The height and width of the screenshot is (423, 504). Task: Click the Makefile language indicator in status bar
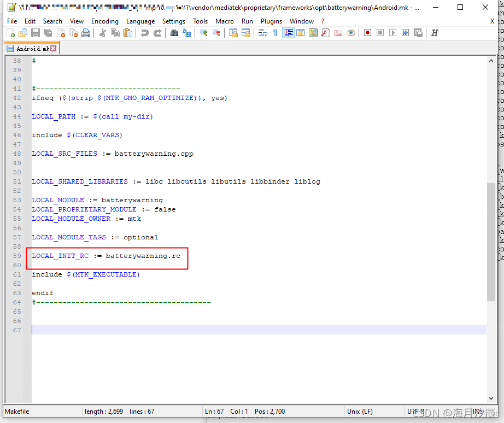[x=16, y=411]
